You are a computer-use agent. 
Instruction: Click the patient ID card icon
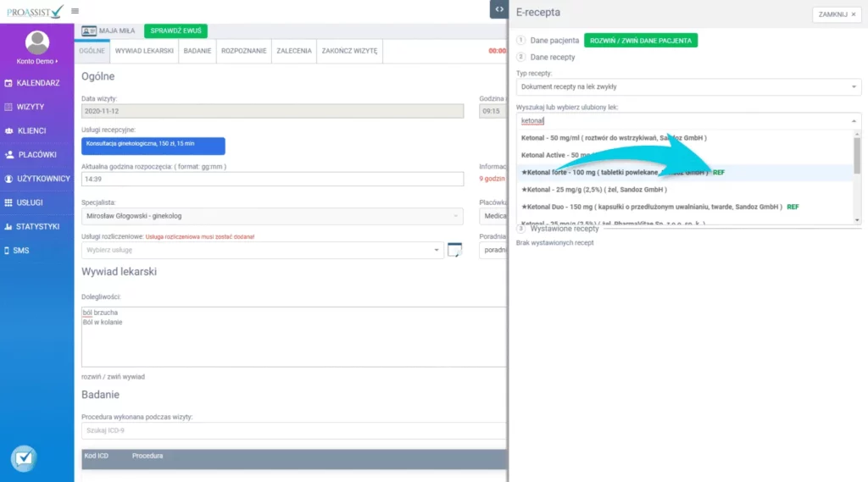point(89,30)
